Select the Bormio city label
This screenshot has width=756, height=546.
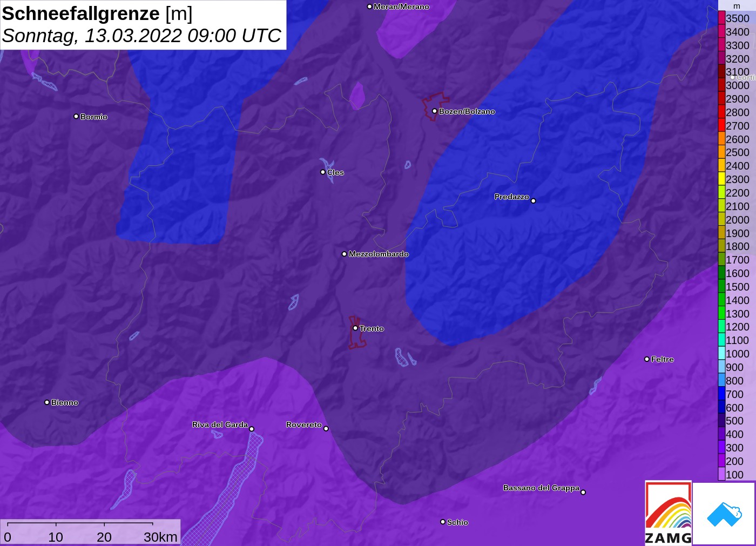(x=94, y=117)
